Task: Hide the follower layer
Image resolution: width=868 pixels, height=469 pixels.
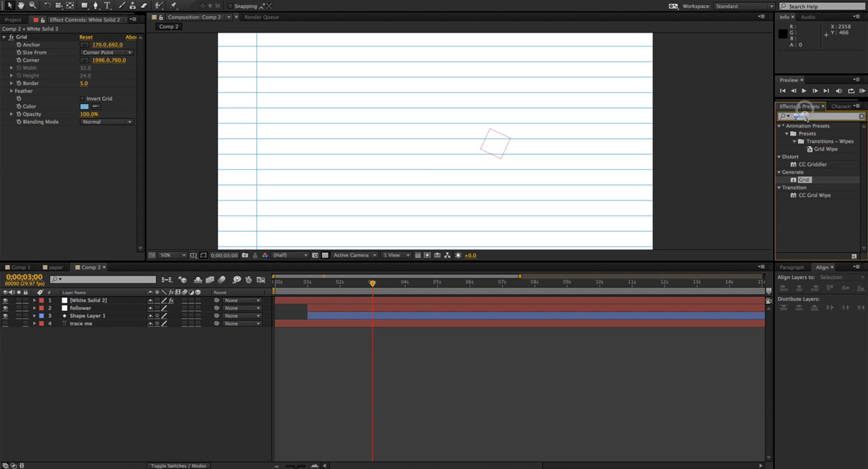Action: point(5,307)
